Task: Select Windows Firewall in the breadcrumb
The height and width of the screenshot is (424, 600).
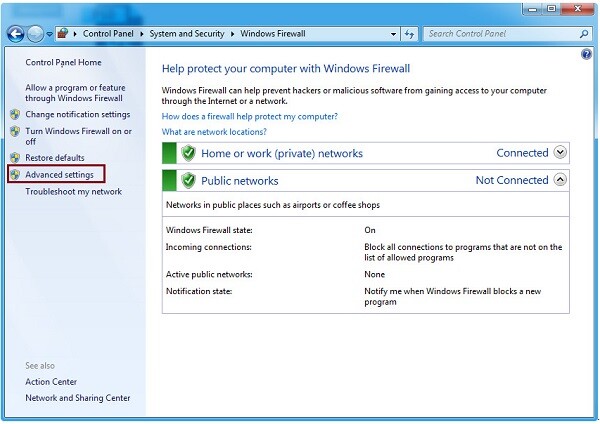Action: [273, 34]
